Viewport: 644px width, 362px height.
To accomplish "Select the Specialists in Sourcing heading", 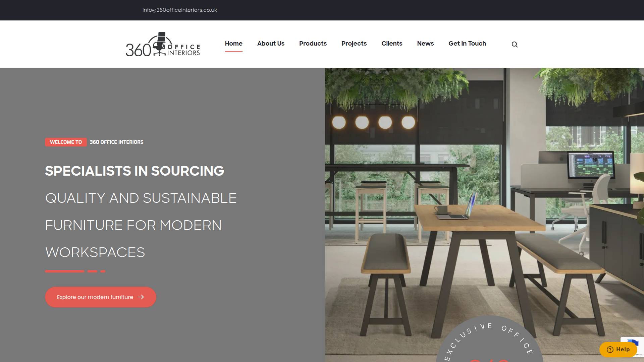I will [x=135, y=171].
